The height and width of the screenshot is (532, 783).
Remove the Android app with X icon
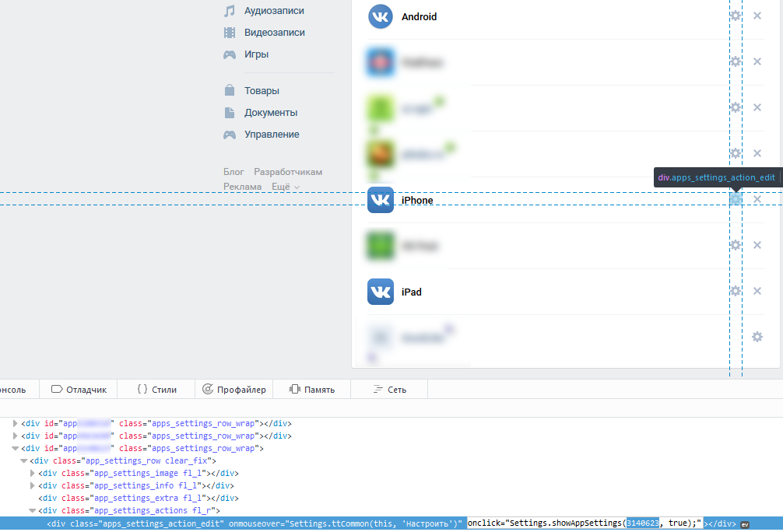point(757,16)
